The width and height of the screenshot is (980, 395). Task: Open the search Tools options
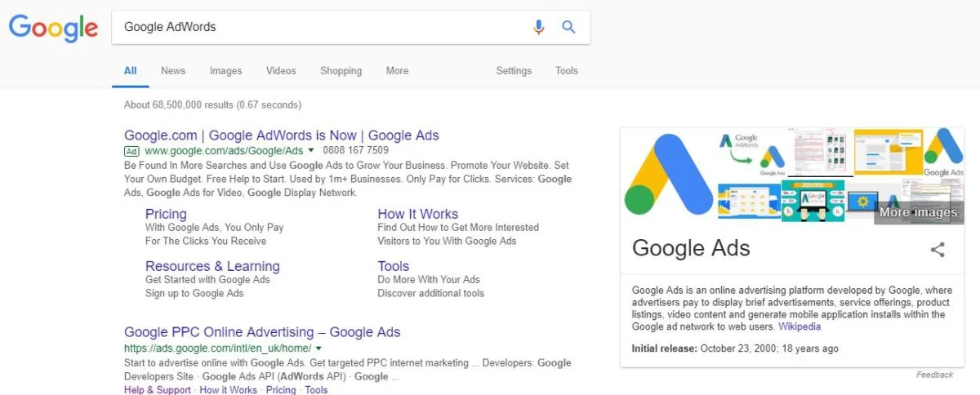567,71
